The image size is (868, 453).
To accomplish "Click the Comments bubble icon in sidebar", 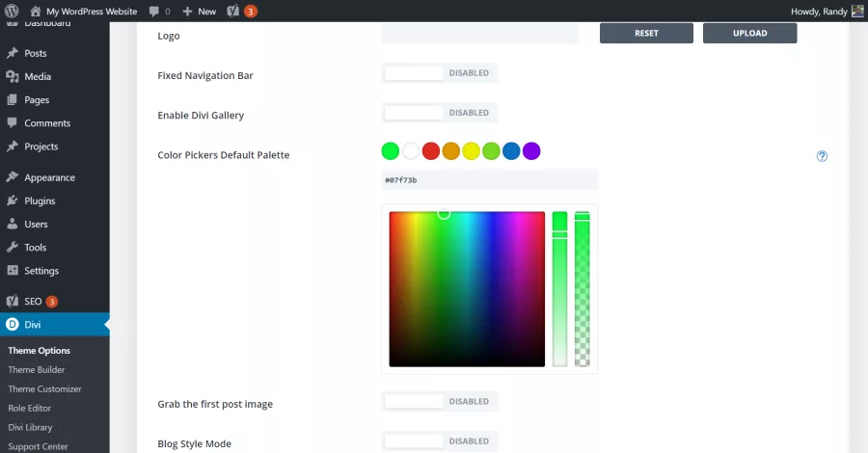I will [x=13, y=122].
